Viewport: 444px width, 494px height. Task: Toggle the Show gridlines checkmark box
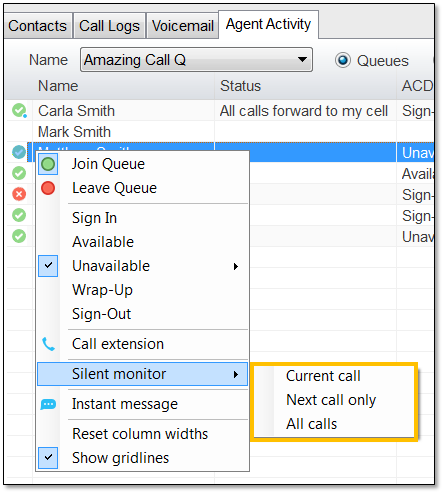pos(48,458)
